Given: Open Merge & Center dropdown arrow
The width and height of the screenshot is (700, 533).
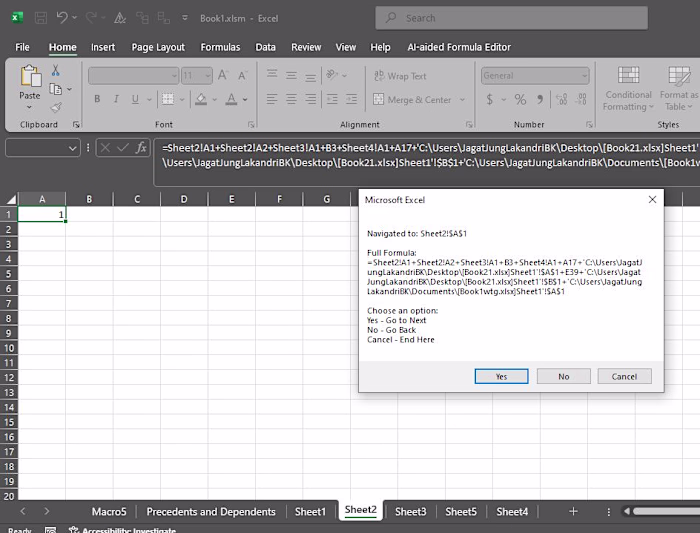Looking at the screenshot, I should [462, 99].
